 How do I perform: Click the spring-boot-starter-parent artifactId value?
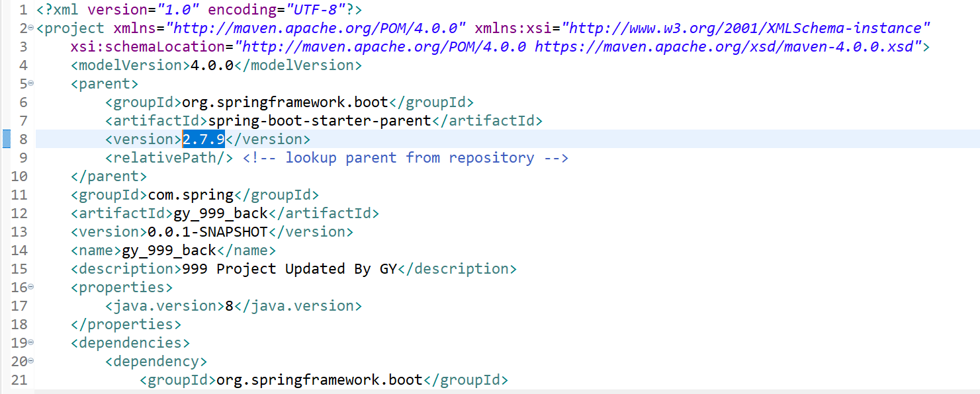[x=319, y=121]
